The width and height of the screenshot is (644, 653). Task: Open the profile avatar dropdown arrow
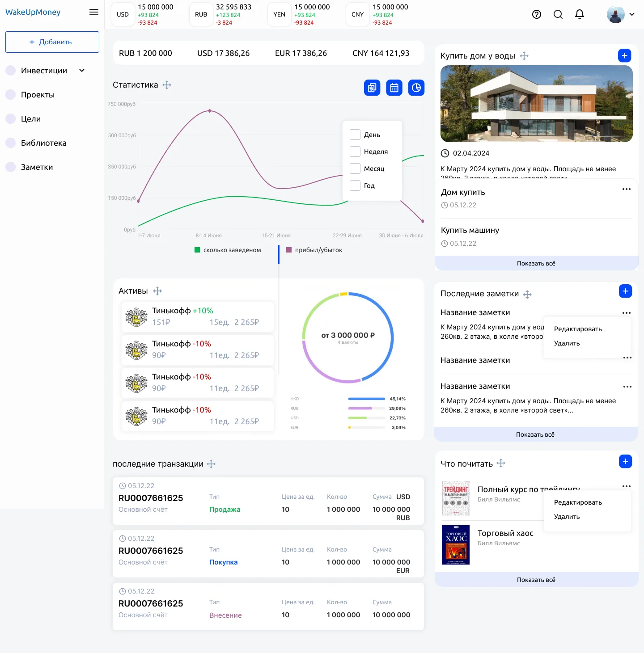click(x=632, y=14)
